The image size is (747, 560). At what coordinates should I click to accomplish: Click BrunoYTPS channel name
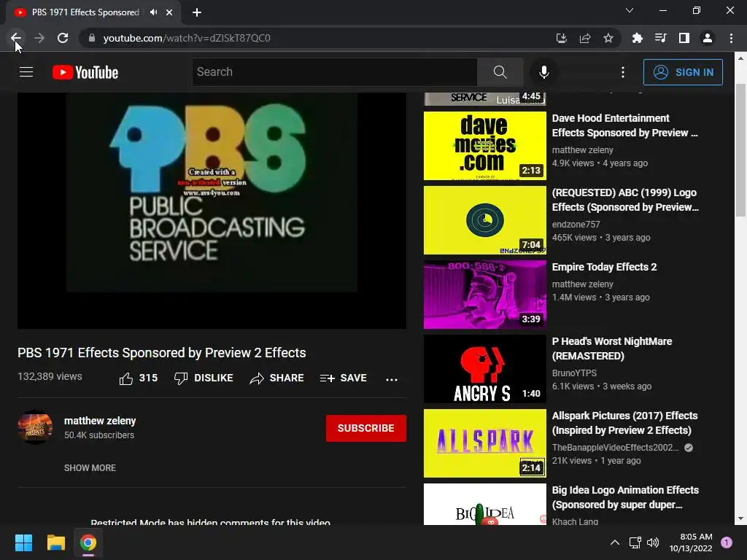[575, 373]
